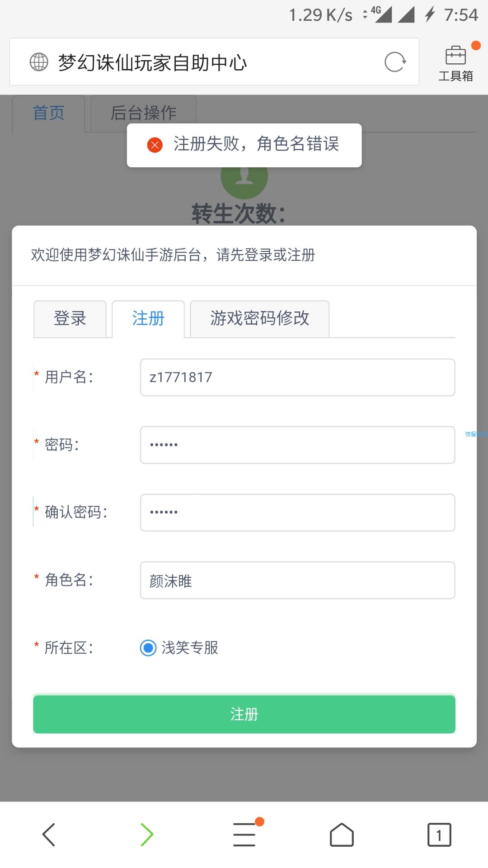Tap the red error icon in toast
This screenshot has height=868, width=488.
155,145
